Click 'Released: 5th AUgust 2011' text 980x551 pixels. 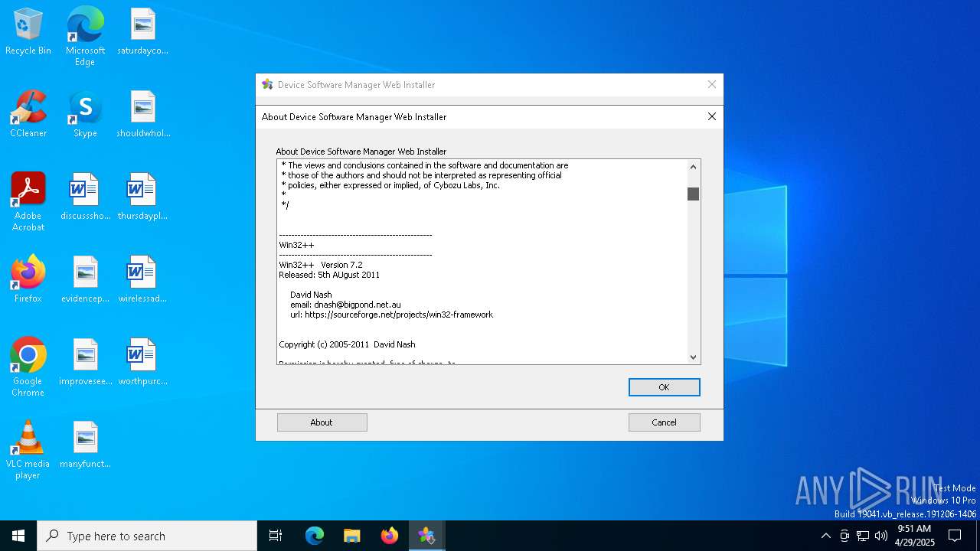pos(329,275)
